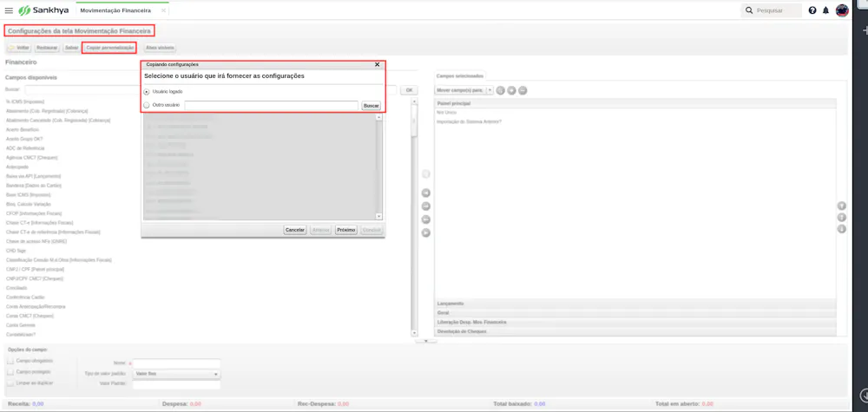This screenshot has width=868, height=412.
Task: Toggle the Limpar ao duplicar checkbox
Action: 10,383
